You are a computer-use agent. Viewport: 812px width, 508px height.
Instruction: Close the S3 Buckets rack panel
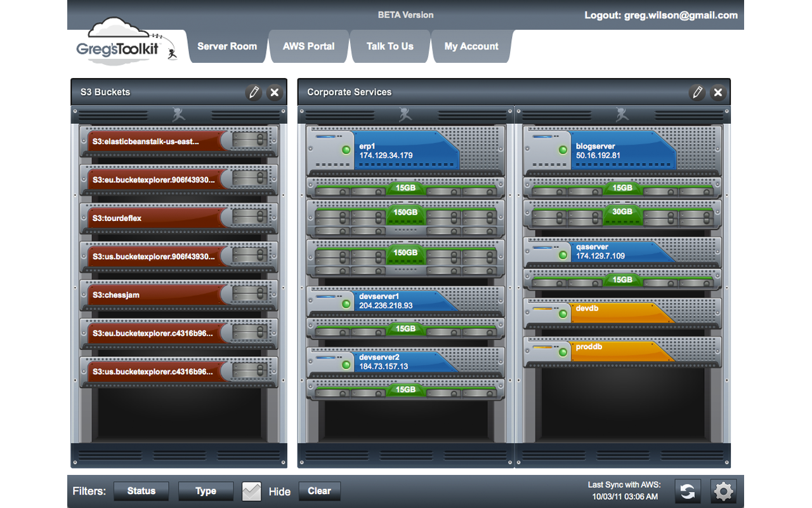(274, 93)
